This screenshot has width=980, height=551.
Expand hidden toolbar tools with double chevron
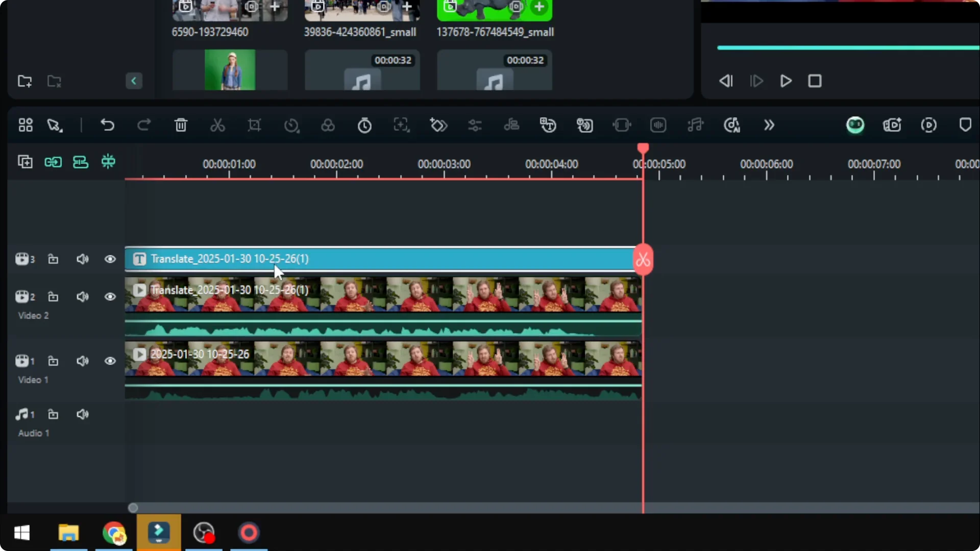point(769,125)
